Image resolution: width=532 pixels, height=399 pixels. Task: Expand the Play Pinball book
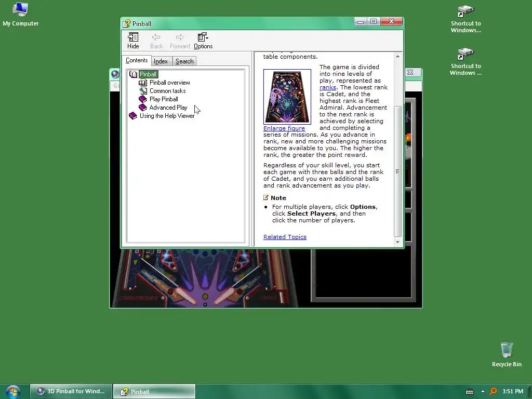tap(164, 99)
